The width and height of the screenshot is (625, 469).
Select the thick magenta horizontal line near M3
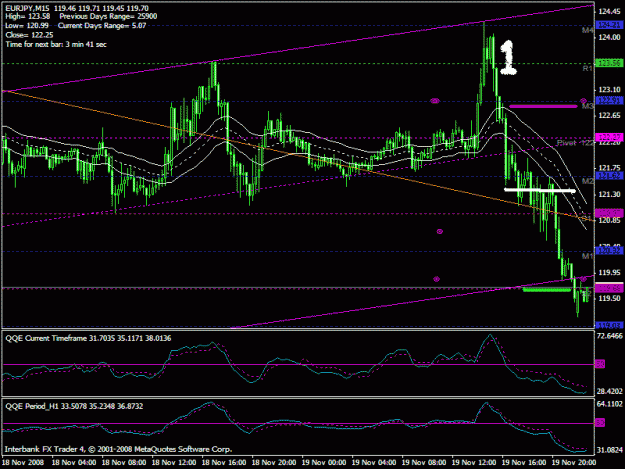543,106
